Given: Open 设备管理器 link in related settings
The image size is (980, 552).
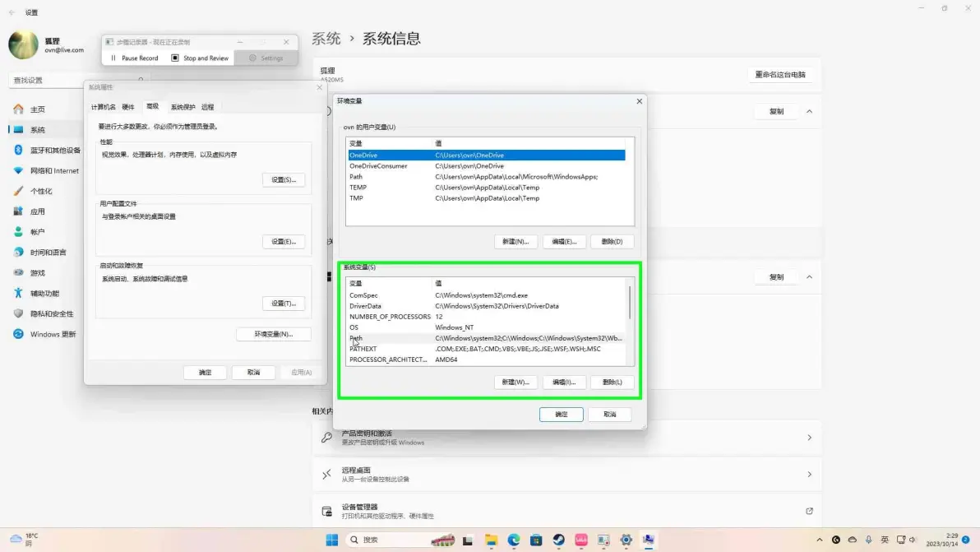Looking at the screenshot, I should tap(567, 512).
